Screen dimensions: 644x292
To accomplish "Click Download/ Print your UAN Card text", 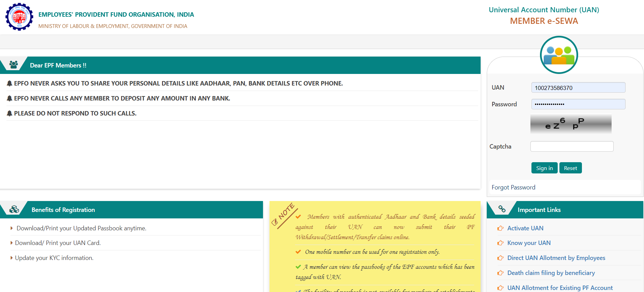I will tap(58, 243).
